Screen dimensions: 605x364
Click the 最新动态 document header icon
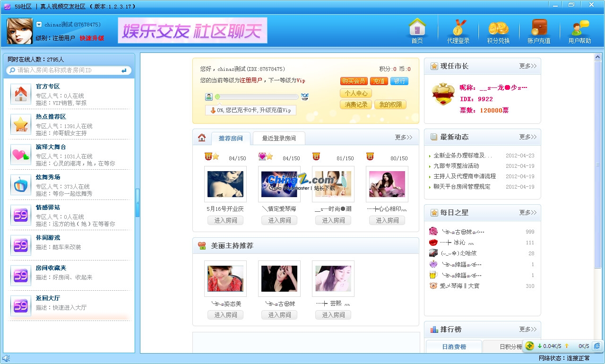point(434,137)
